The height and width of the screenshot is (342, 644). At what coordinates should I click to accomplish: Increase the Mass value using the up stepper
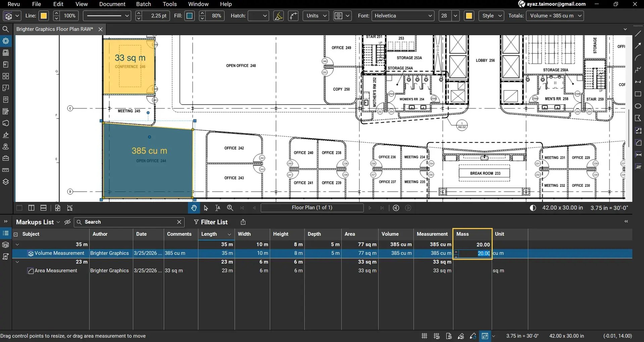click(x=456, y=251)
